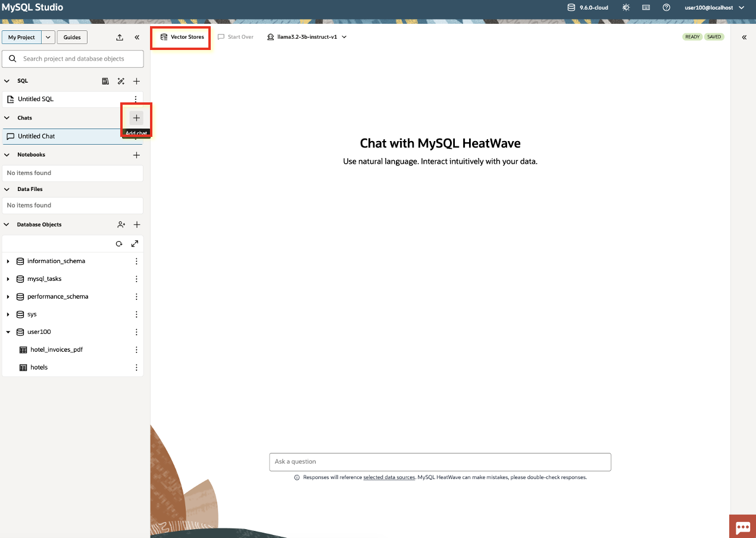Click Start Over button

(x=236, y=37)
